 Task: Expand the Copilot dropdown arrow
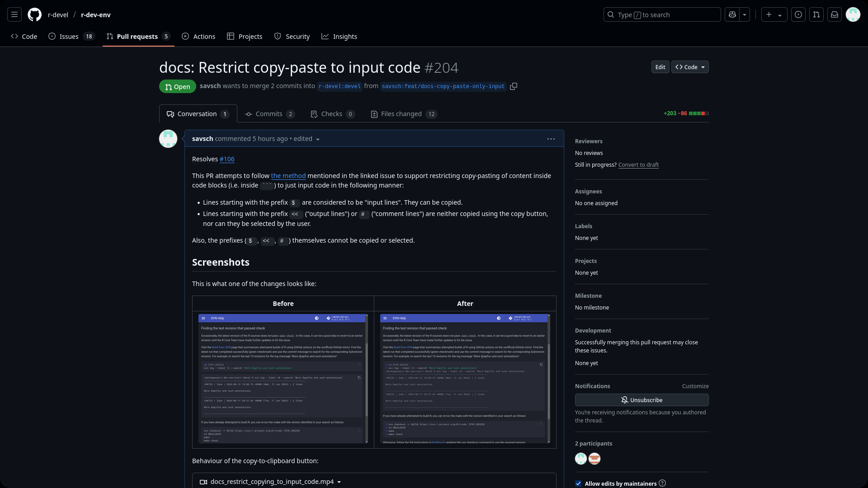745,15
